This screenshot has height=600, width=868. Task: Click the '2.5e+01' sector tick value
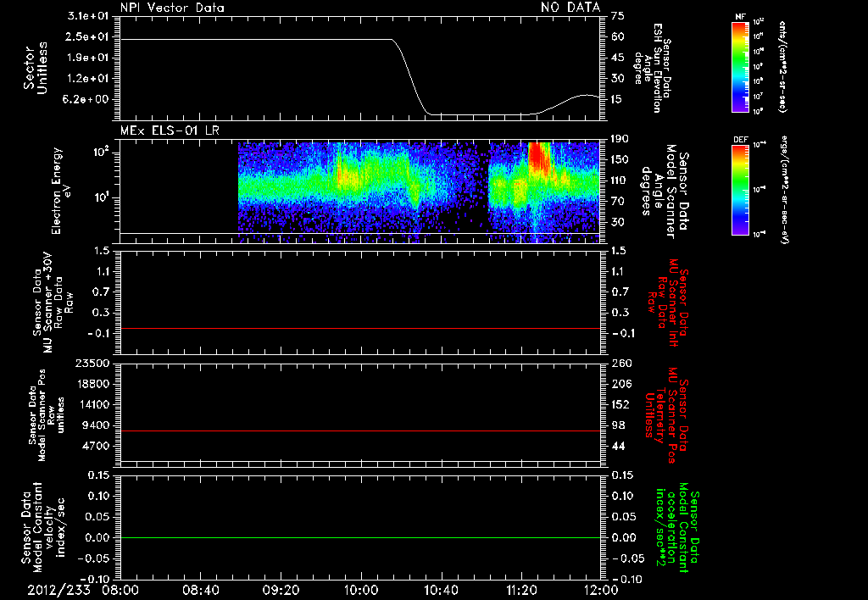pyautogui.click(x=87, y=36)
